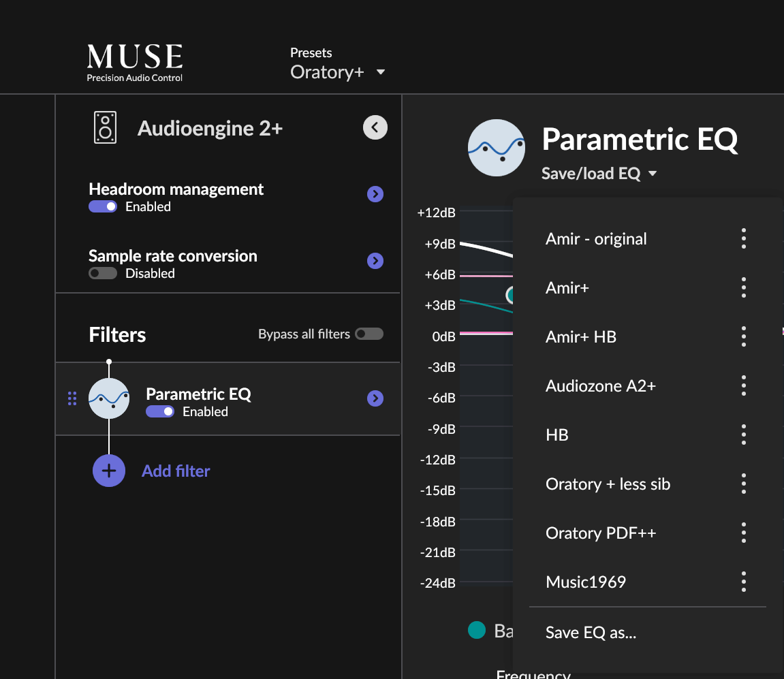Click the teal band color dot in the legend

coord(477,631)
